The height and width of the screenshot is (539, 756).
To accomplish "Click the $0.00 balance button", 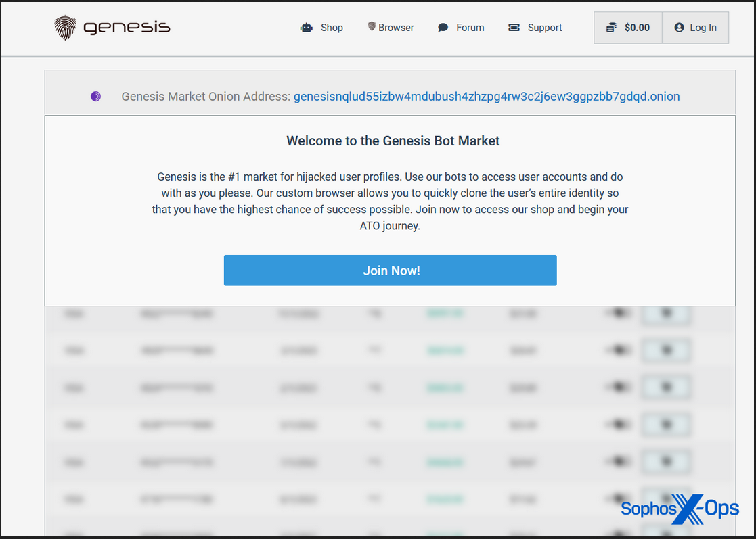I will (x=628, y=28).
